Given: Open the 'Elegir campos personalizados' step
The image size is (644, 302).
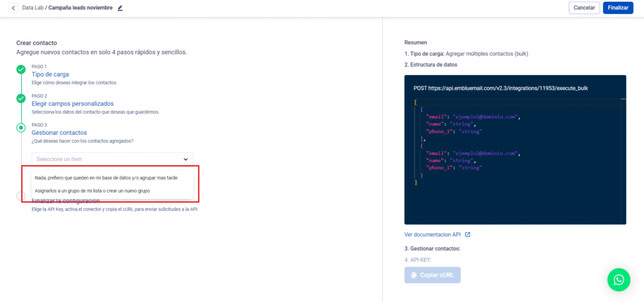Looking at the screenshot, I should coord(72,103).
